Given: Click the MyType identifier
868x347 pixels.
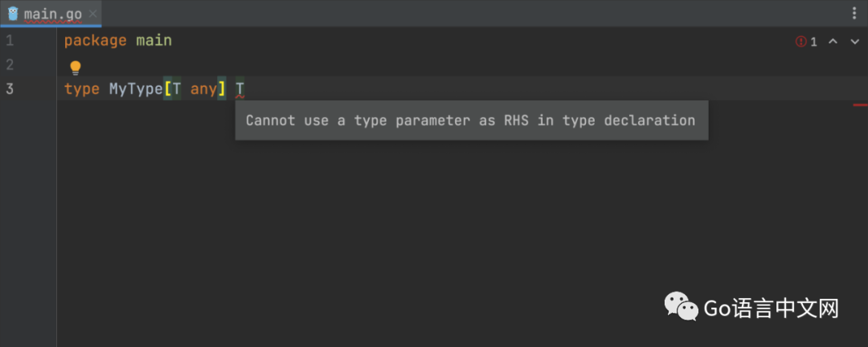Looking at the screenshot, I should tap(135, 89).
